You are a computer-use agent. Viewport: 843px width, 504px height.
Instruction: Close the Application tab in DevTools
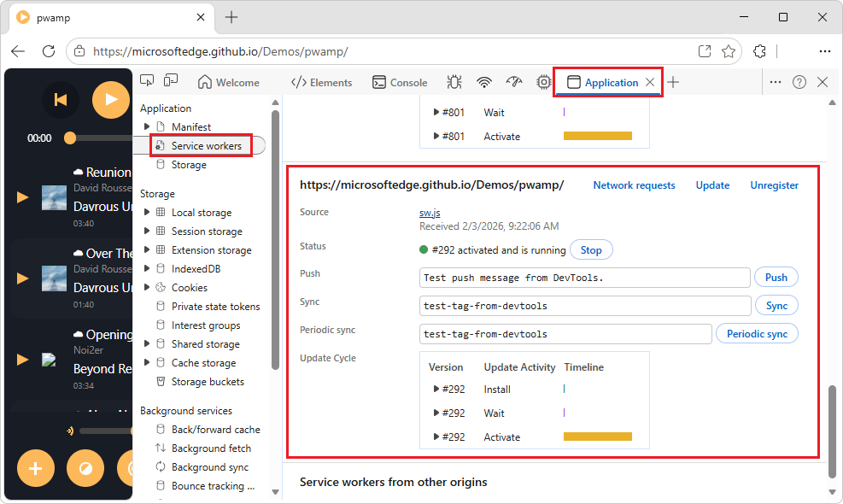pyautogui.click(x=650, y=82)
